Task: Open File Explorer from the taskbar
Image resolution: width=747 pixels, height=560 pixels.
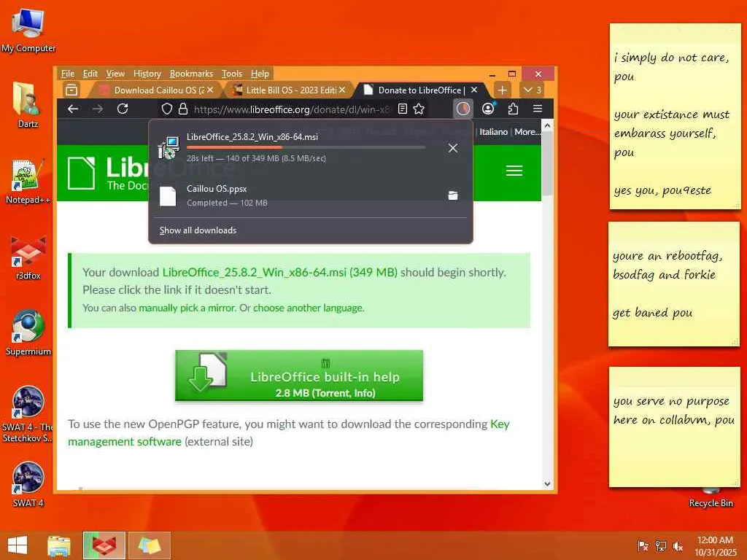Action: click(59, 545)
